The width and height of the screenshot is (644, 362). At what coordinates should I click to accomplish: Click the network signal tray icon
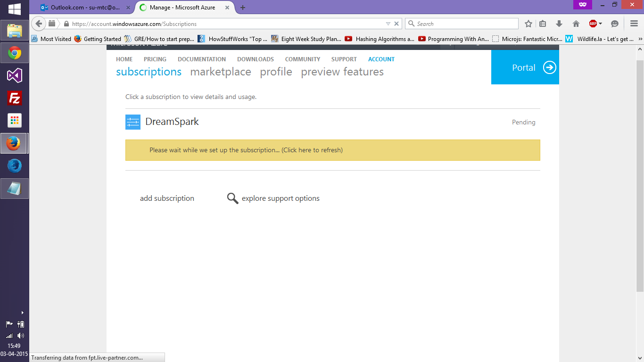tap(9, 336)
